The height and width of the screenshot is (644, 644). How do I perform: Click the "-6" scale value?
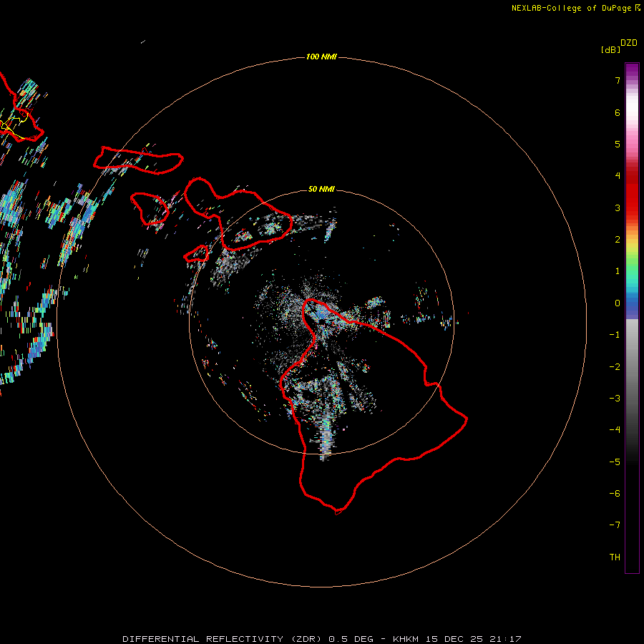pyautogui.click(x=615, y=494)
